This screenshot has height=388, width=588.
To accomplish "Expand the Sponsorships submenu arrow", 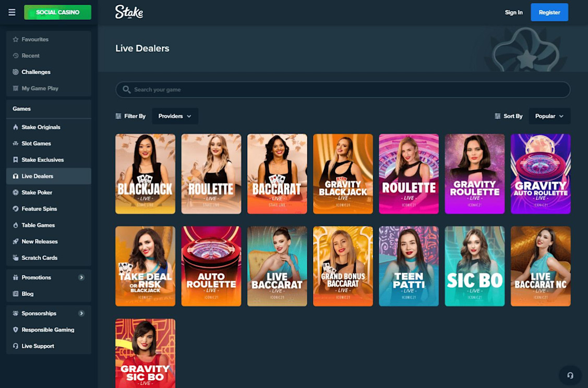I will pyautogui.click(x=81, y=313).
